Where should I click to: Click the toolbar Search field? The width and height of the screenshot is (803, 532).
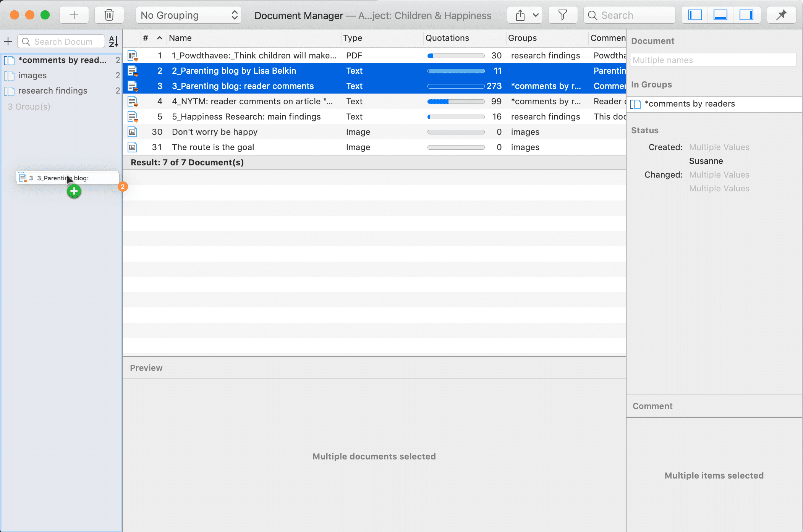[x=630, y=15]
